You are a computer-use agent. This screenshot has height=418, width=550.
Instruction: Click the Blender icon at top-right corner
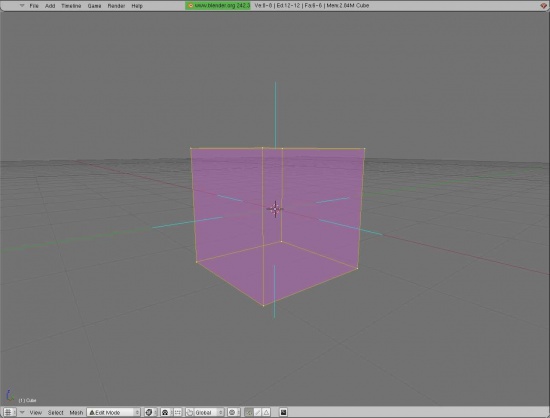(x=543, y=5)
